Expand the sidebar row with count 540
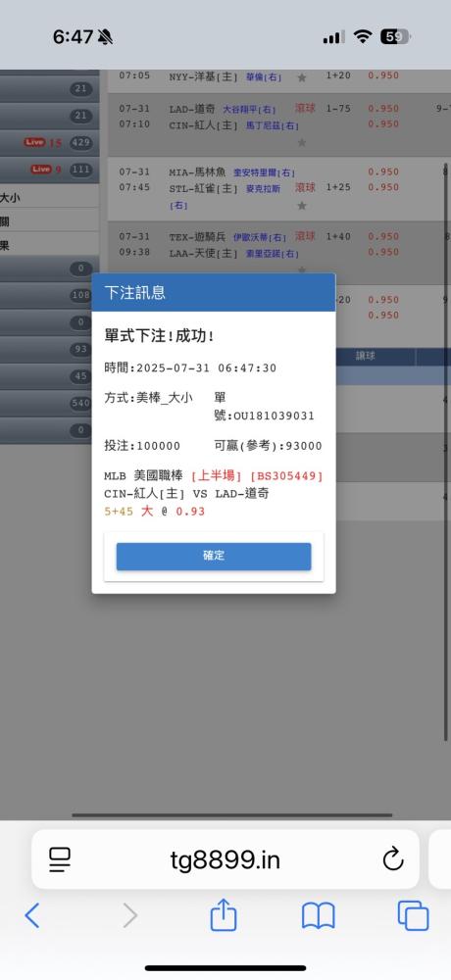 coord(49,403)
